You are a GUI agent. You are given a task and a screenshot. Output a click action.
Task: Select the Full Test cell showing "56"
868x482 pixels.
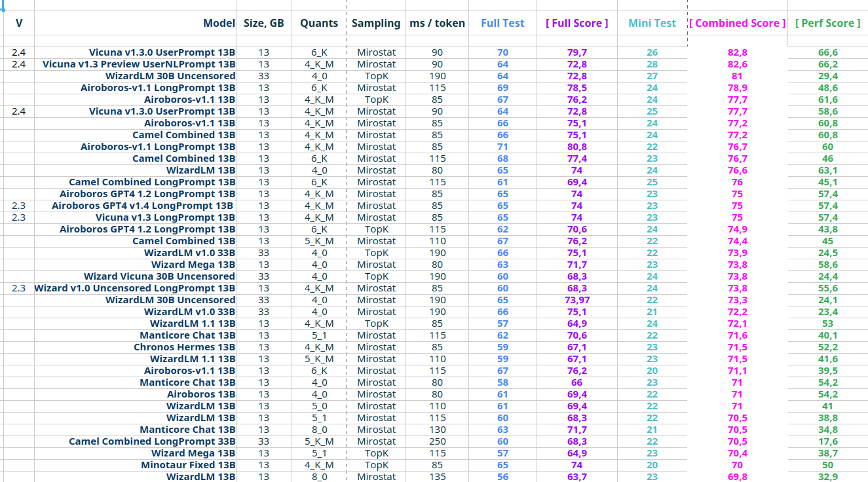point(502,477)
